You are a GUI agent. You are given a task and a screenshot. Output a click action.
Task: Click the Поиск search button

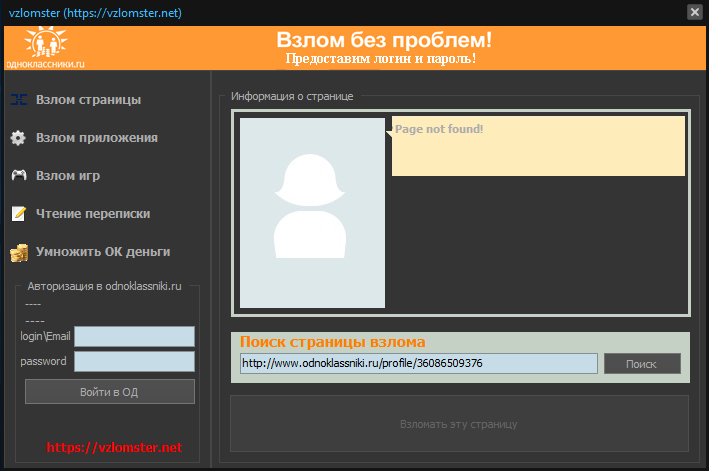click(642, 363)
